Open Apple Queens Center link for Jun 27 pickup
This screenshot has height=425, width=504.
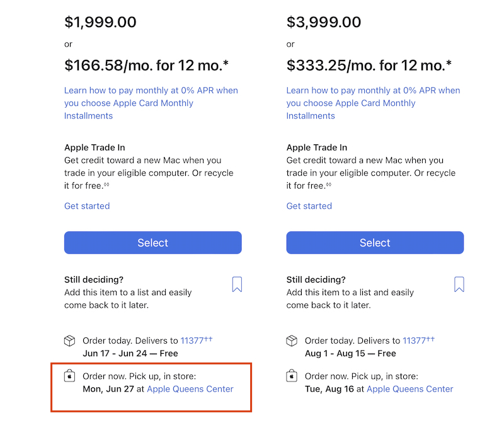[190, 389]
